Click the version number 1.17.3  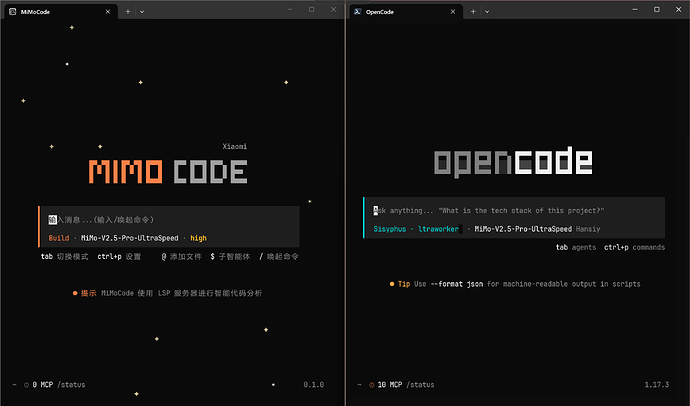(x=657, y=384)
